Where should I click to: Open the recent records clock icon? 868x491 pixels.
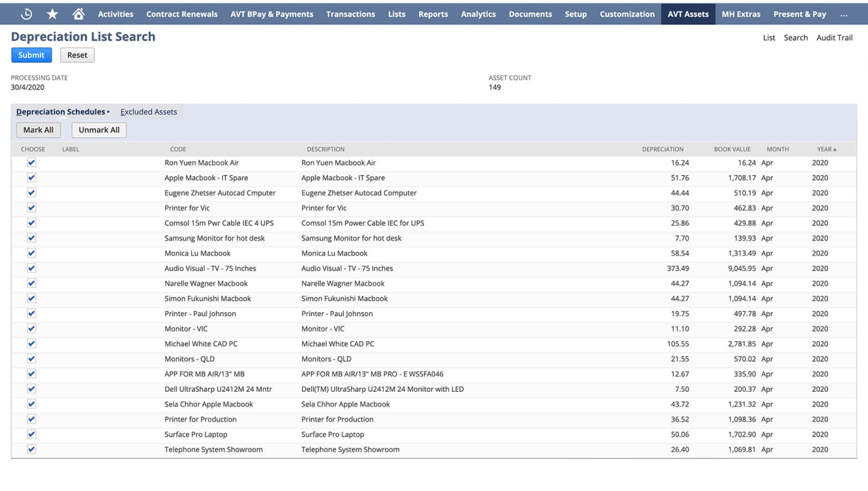click(x=27, y=14)
